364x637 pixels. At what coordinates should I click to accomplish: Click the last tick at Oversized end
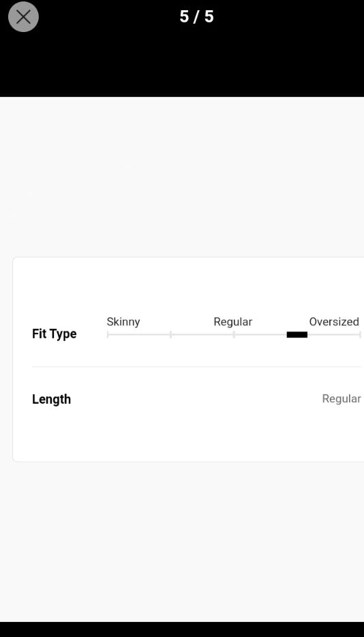click(x=360, y=335)
